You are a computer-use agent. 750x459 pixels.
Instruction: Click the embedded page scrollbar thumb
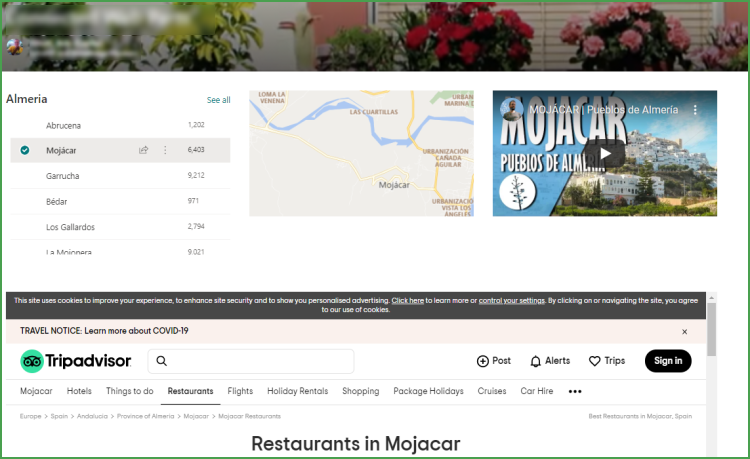(711, 329)
